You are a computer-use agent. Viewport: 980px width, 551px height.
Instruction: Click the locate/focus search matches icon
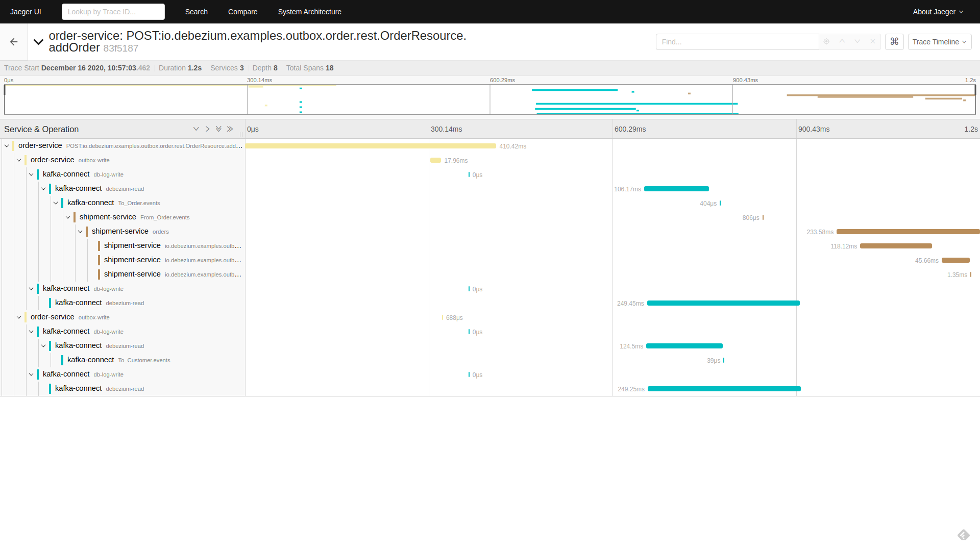point(826,42)
